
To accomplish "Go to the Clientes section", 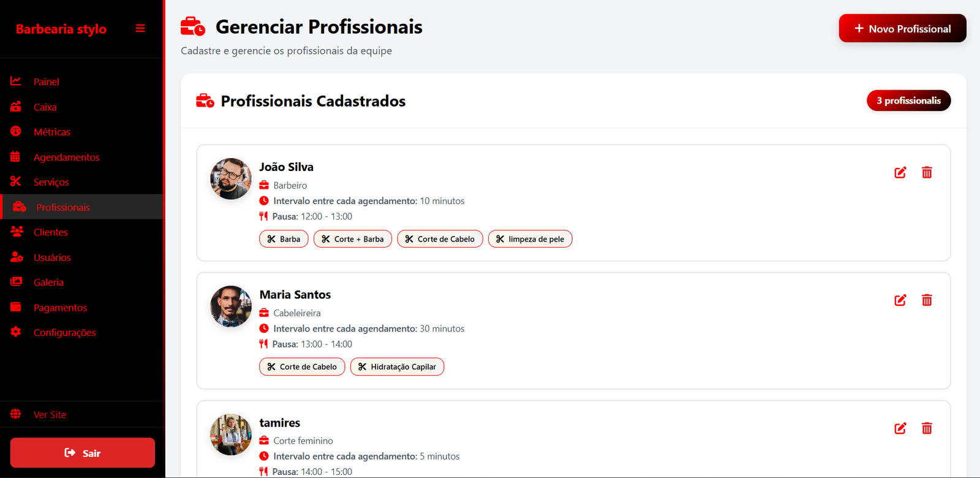I will 50,232.
